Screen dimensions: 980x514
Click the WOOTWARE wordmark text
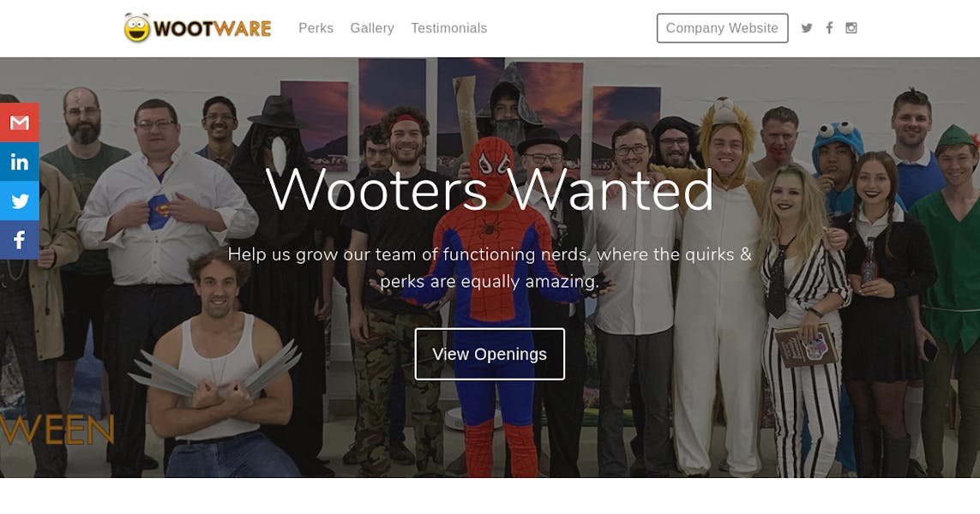(x=213, y=29)
